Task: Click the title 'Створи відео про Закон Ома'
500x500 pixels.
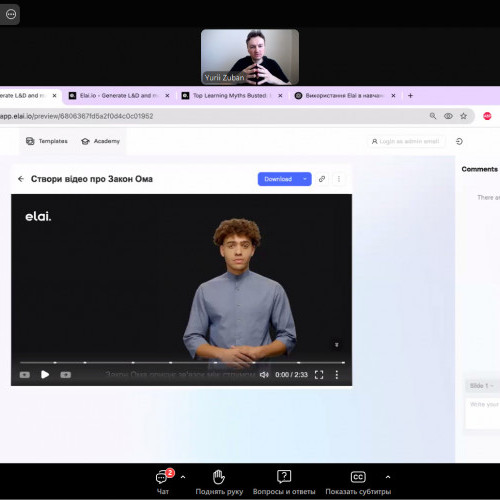Action: pyautogui.click(x=92, y=179)
